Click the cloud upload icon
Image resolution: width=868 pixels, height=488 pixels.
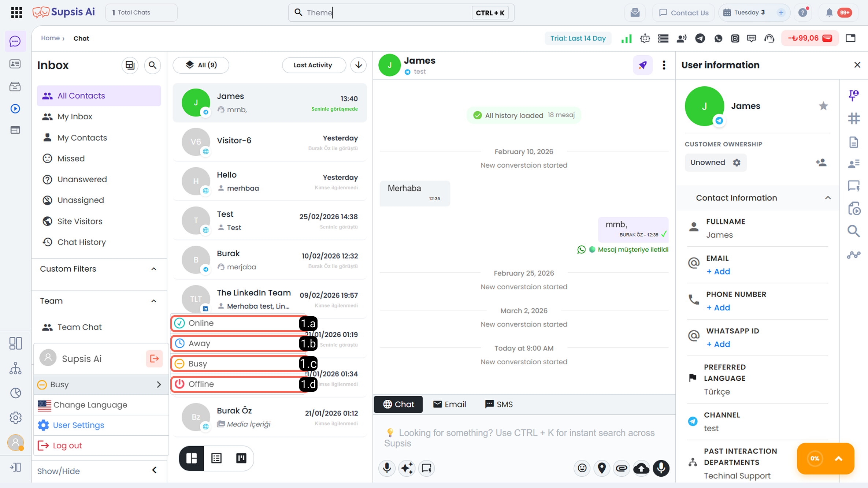(x=641, y=468)
